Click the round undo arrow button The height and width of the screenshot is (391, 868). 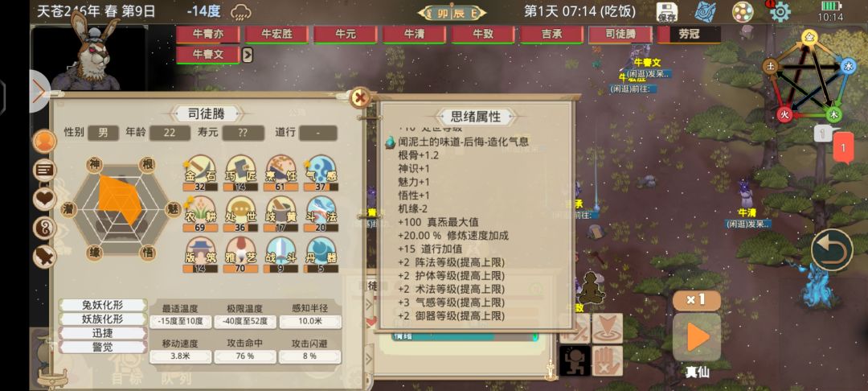(832, 249)
